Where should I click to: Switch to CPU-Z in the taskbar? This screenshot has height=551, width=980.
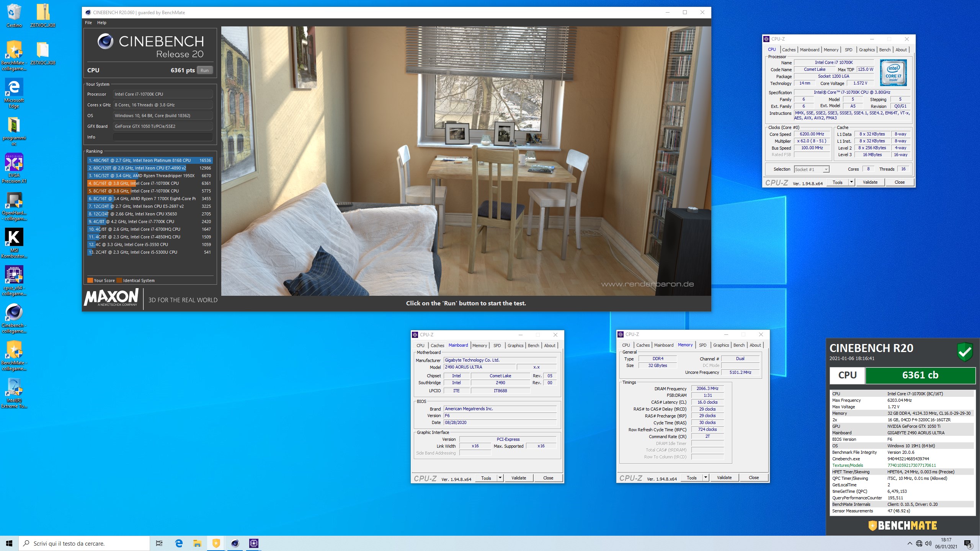pyautogui.click(x=253, y=543)
